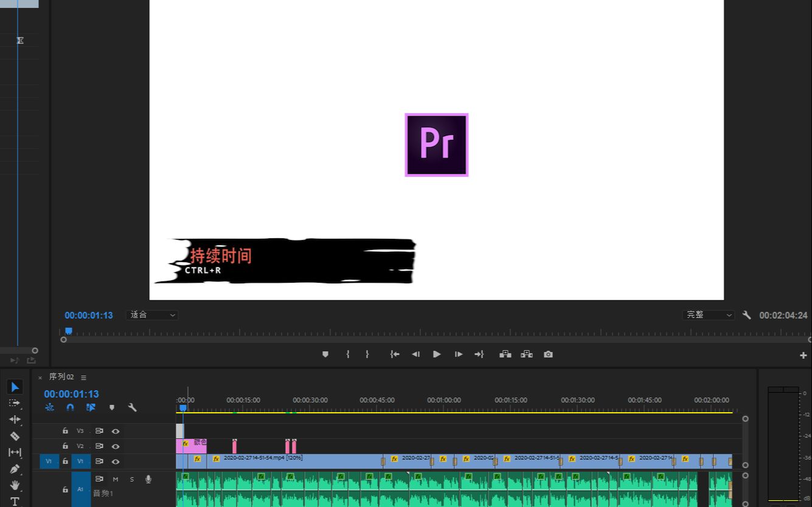This screenshot has height=507, width=812.
Task: Open program monitor button editor plus
Action: coord(803,356)
